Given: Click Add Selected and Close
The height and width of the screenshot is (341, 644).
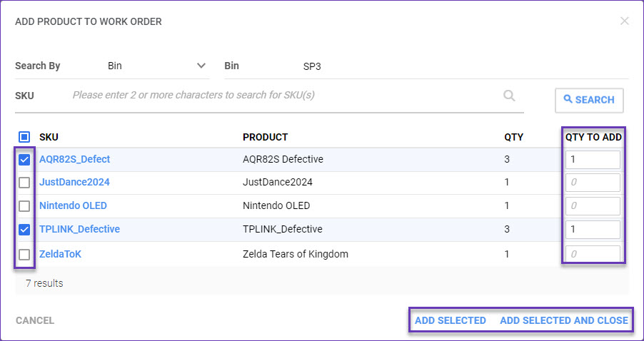Looking at the screenshot, I should click(563, 320).
